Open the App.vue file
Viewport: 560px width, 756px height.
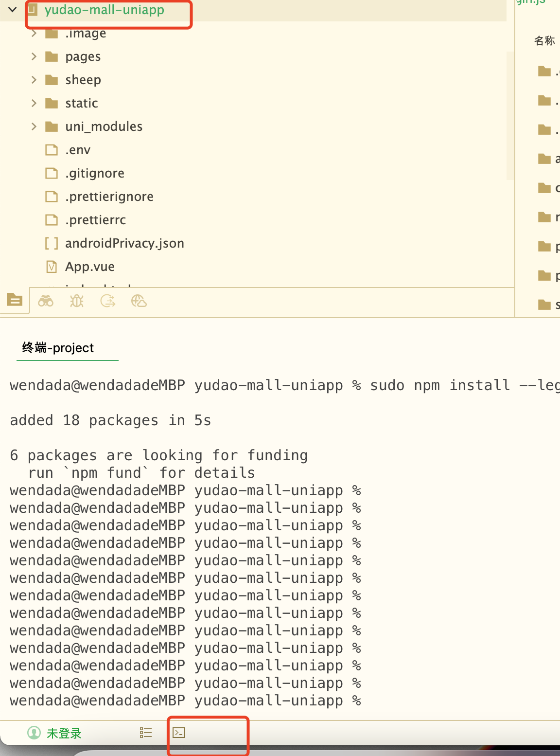(x=90, y=267)
